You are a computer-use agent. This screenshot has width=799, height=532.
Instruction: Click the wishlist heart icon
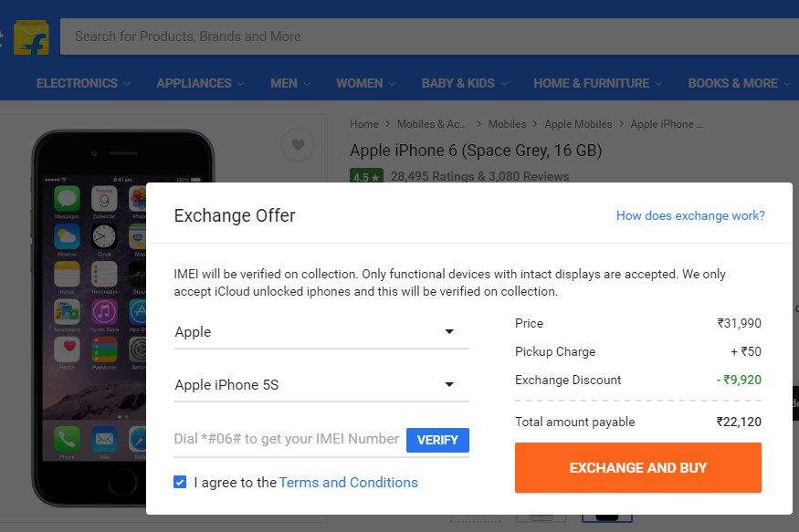(298, 144)
